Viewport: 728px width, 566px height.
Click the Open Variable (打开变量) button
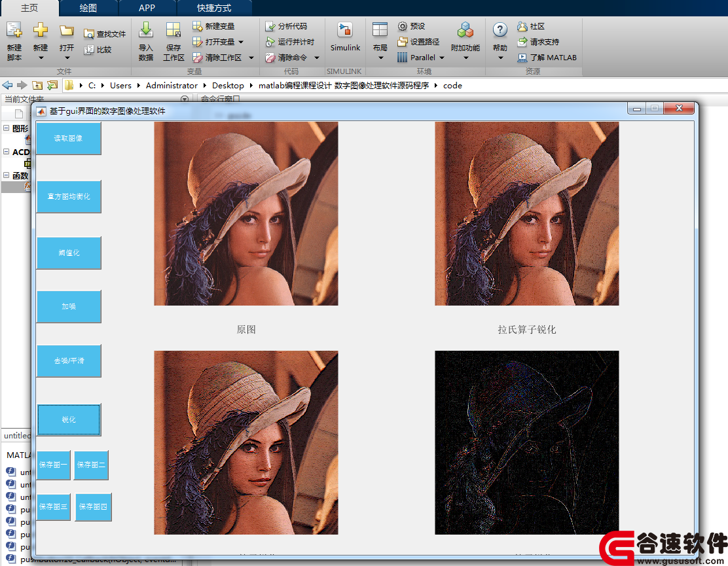[x=213, y=42]
